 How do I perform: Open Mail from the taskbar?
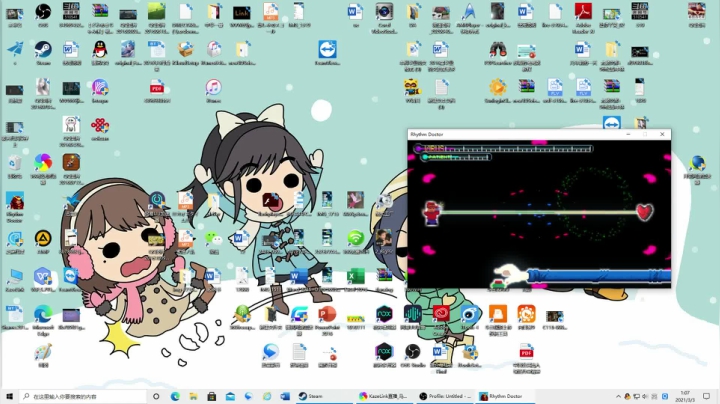pyautogui.click(x=230, y=396)
